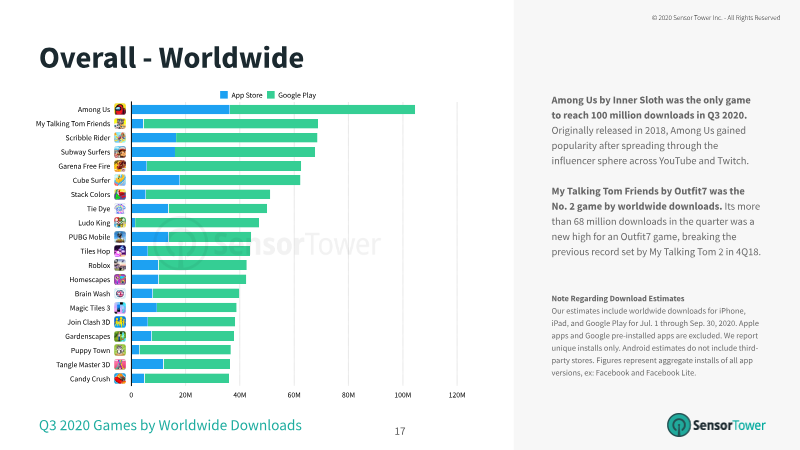
Task: Click the 'PUBG Mobile' row label
Action: (89, 237)
